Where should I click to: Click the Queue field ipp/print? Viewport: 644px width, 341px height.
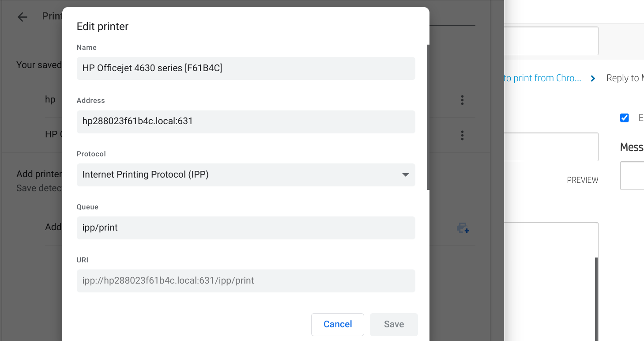tap(246, 228)
